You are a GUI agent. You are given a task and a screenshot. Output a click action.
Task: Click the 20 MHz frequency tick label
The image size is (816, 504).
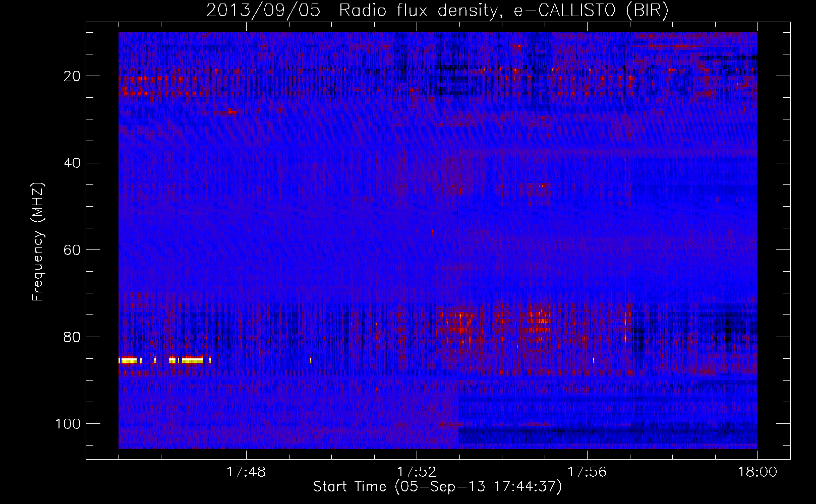[73, 76]
